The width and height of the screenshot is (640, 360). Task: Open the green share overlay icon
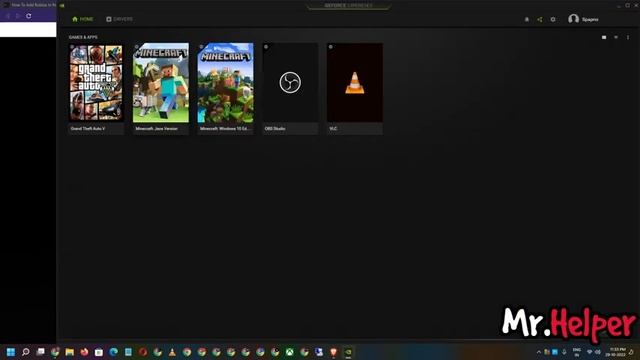[540, 19]
